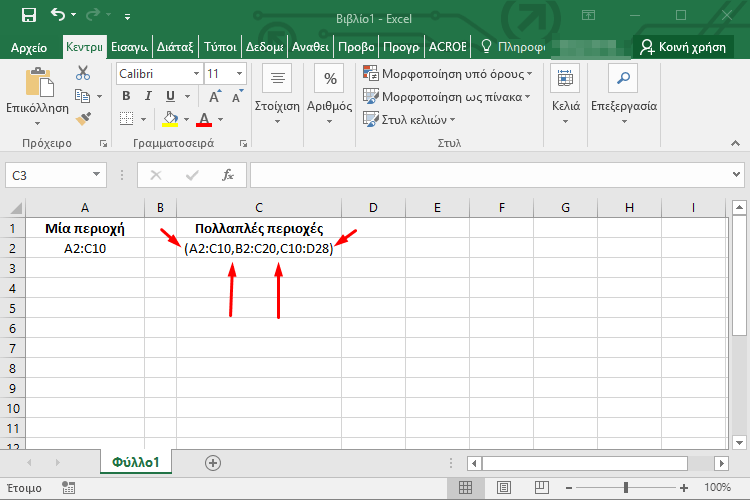
Task: Click the Save icon in the quick access toolbar
Action: click(28, 15)
